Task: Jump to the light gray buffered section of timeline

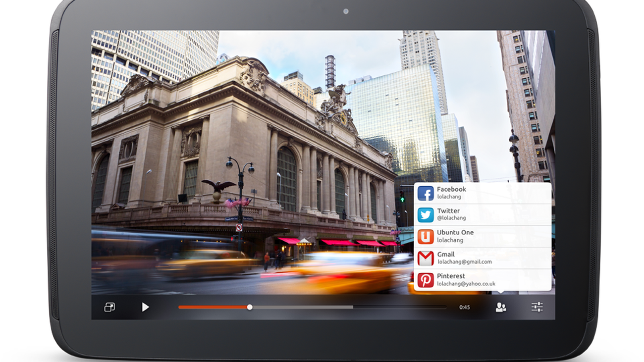Action: (302, 307)
